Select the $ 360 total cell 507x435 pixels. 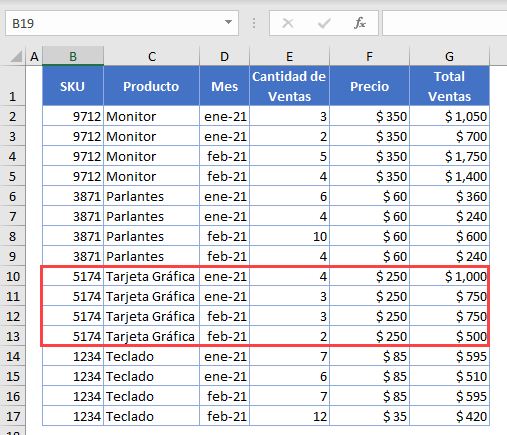pyautogui.click(x=449, y=196)
